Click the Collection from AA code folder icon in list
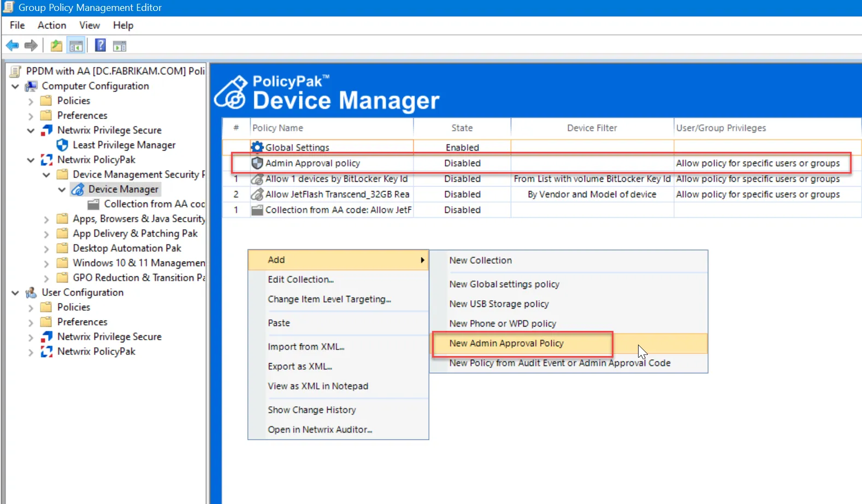The height and width of the screenshot is (504, 862). (x=257, y=210)
